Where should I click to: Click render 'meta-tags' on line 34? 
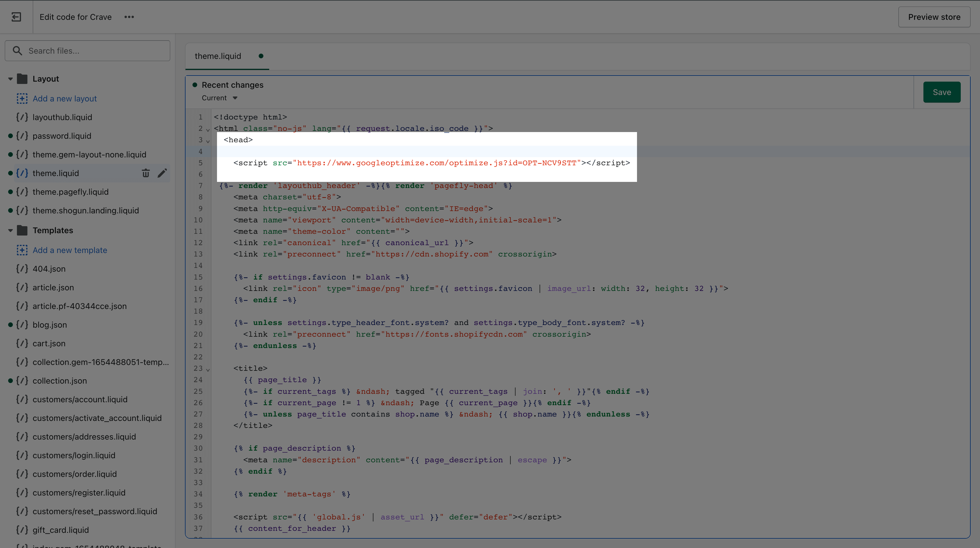pyautogui.click(x=292, y=494)
